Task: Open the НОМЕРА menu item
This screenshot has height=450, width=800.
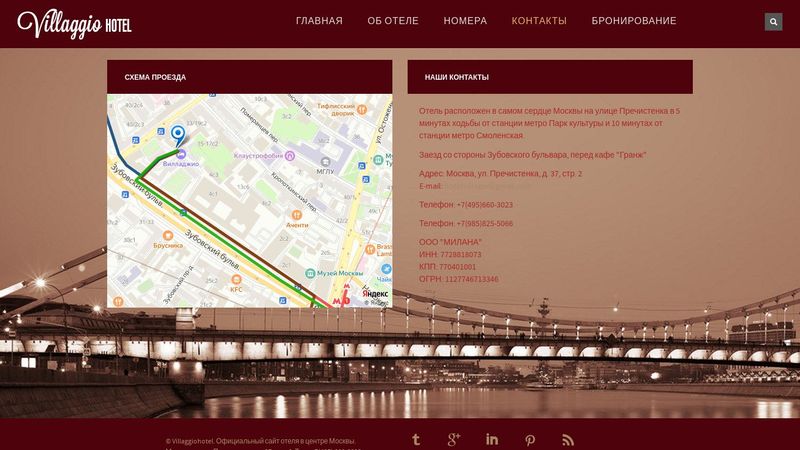Action: click(x=465, y=21)
